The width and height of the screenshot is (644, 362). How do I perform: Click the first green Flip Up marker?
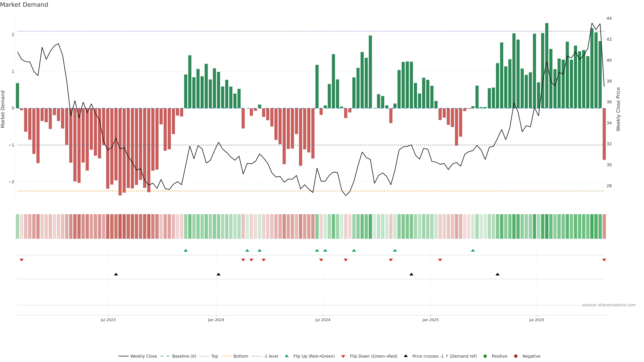pyautogui.click(x=185, y=250)
